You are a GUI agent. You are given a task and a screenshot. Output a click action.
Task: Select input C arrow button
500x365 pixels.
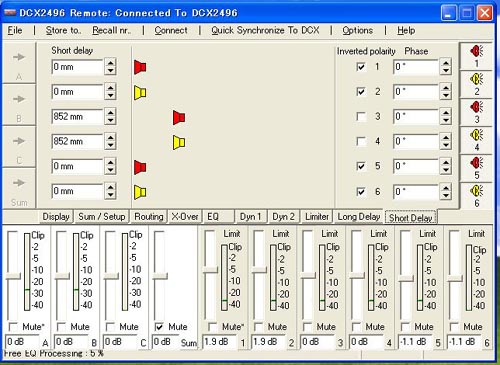coord(19,147)
